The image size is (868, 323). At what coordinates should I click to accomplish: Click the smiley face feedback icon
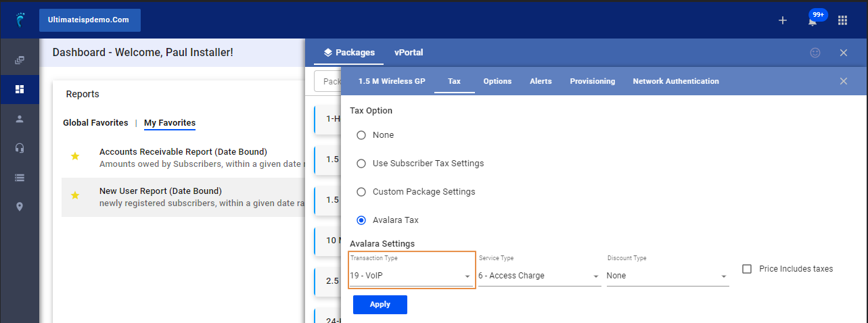pos(815,52)
